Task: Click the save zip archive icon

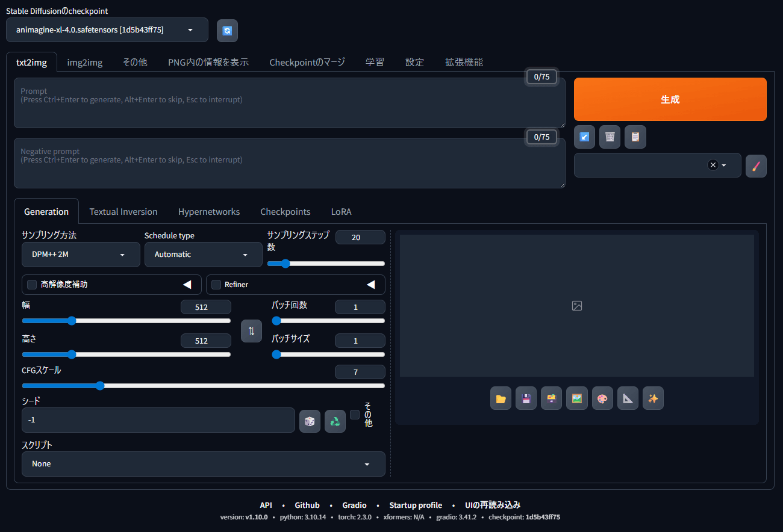Action: [551, 398]
